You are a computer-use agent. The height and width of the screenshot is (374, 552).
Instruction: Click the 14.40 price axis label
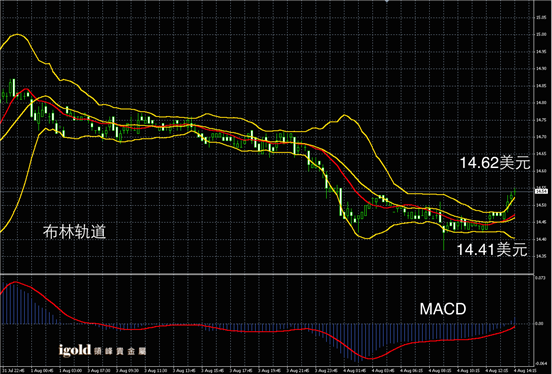click(x=541, y=239)
